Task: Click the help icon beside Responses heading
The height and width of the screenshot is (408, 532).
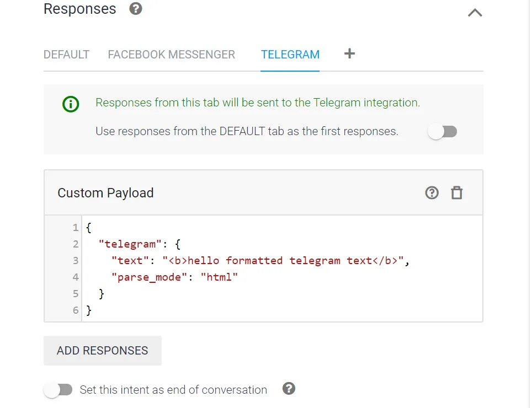Action: 136,9
